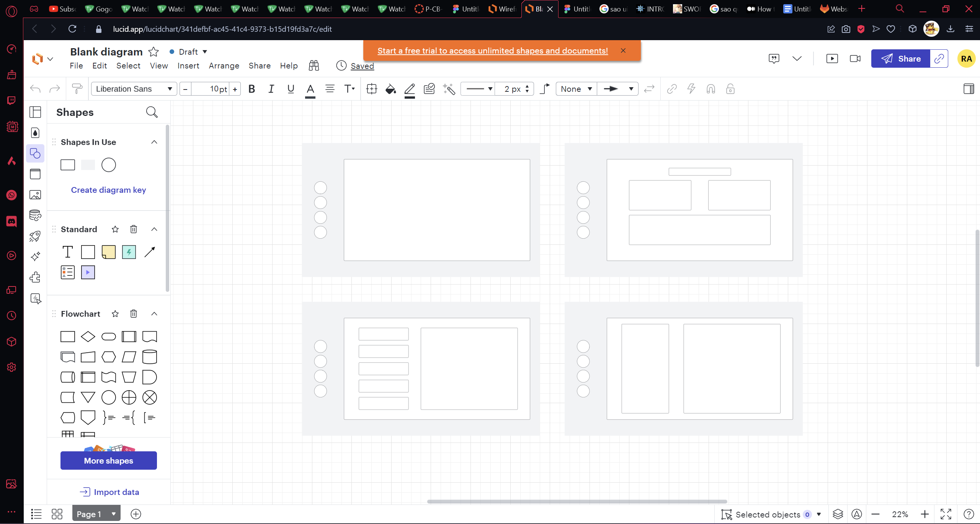Collapse the Flowchart shapes section
Image resolution: width=980 pixels, height=524 pixels.
tap(154, 314)
